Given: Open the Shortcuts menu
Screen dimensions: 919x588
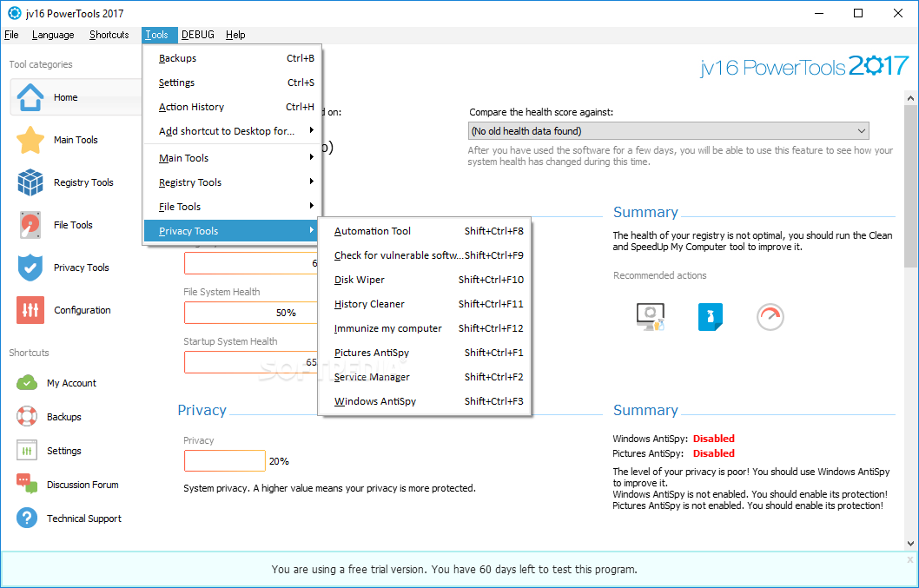Looking at the screenshot, I should (109, 35).
